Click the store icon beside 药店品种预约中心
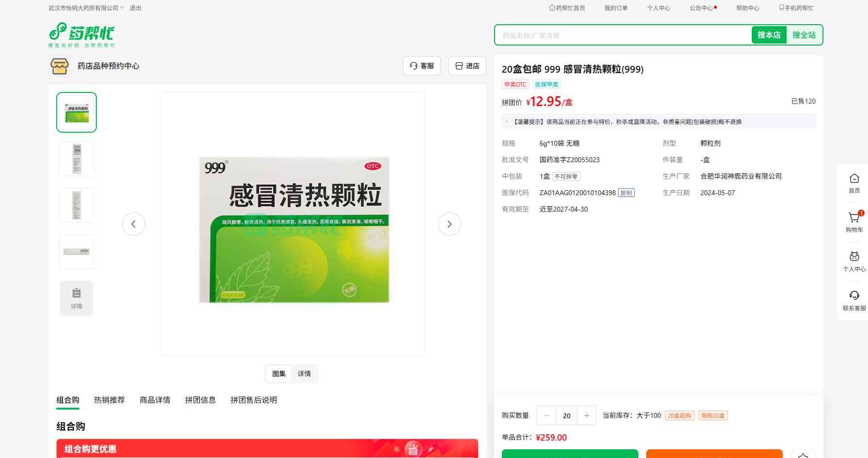The height and width of the screenshot is (458, 868). 60,66
